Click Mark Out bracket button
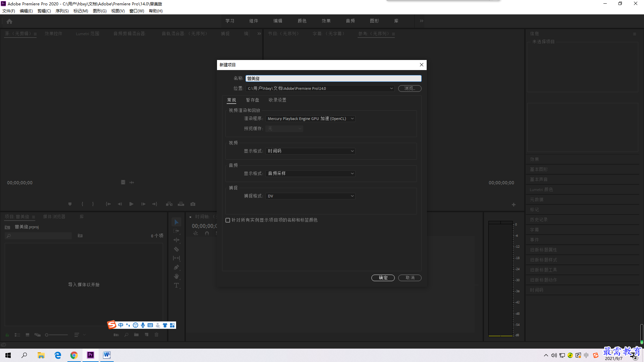Viewport: 644px width, 362px height. coord(93,204)
